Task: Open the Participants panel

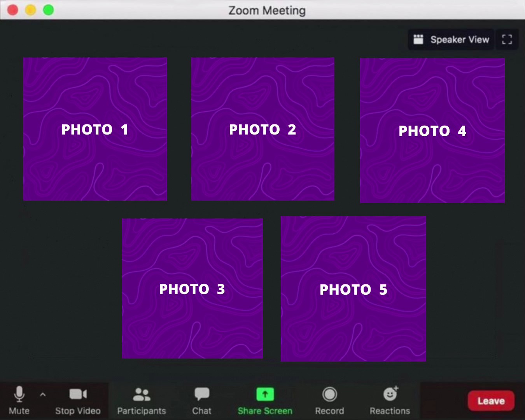Action: tap(142, 400)
